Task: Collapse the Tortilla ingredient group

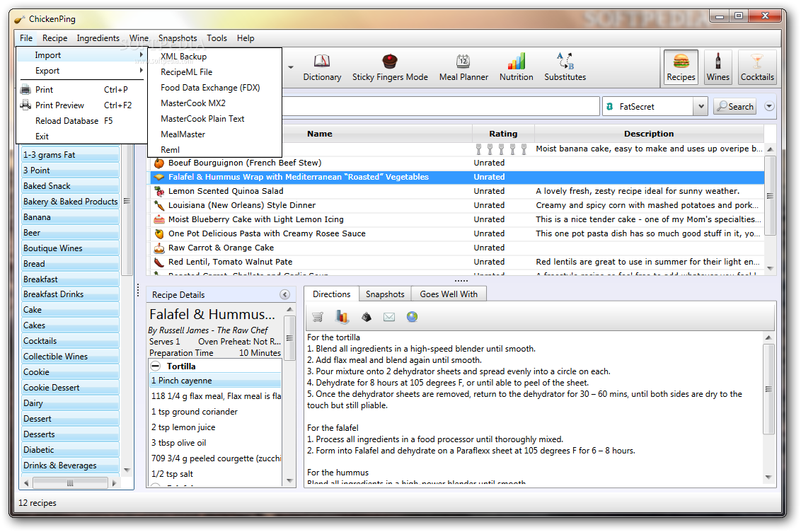Action: click(156, 366)
